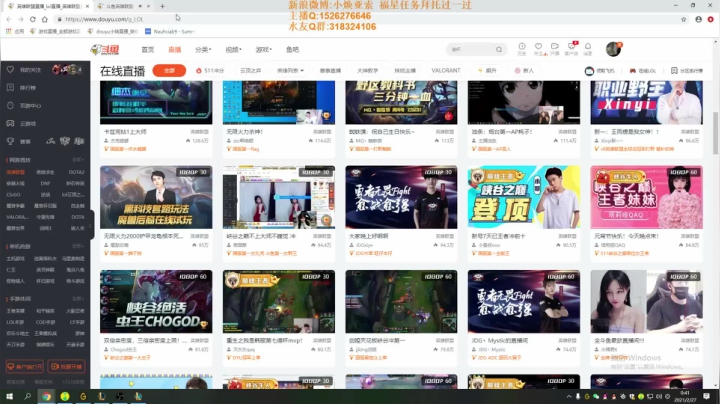Collapse the left sidebar using edge handle

[91, 225]
